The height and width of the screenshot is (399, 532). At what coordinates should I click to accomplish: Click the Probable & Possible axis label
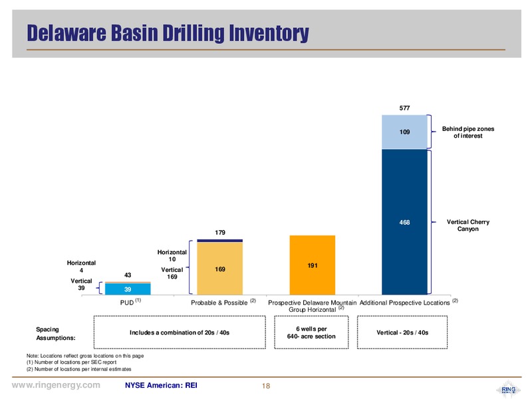tap(223, 302)
